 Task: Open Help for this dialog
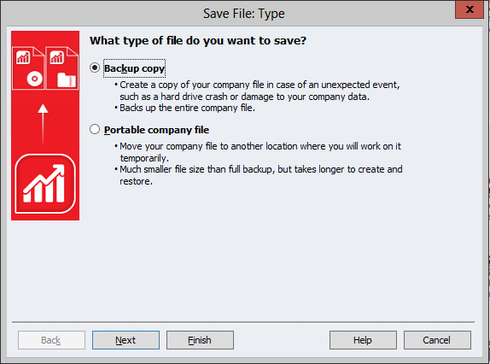[363, 340]
